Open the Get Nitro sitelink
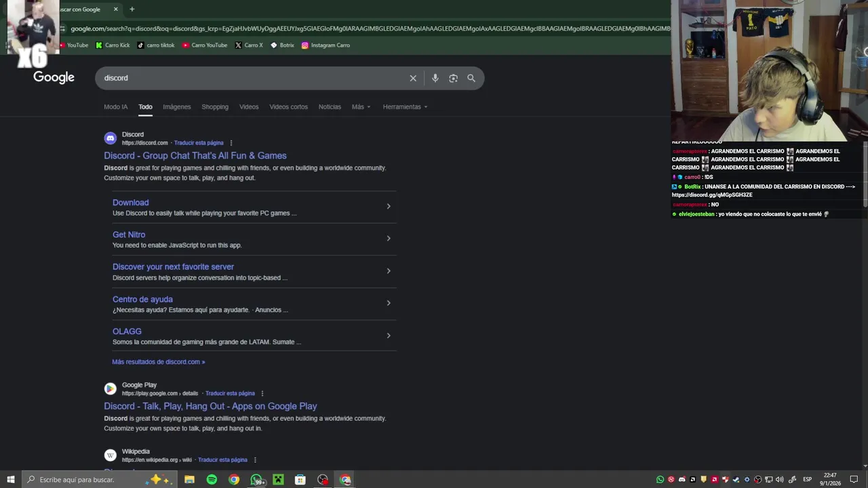 pyautogui.click(x=129, y=235)
